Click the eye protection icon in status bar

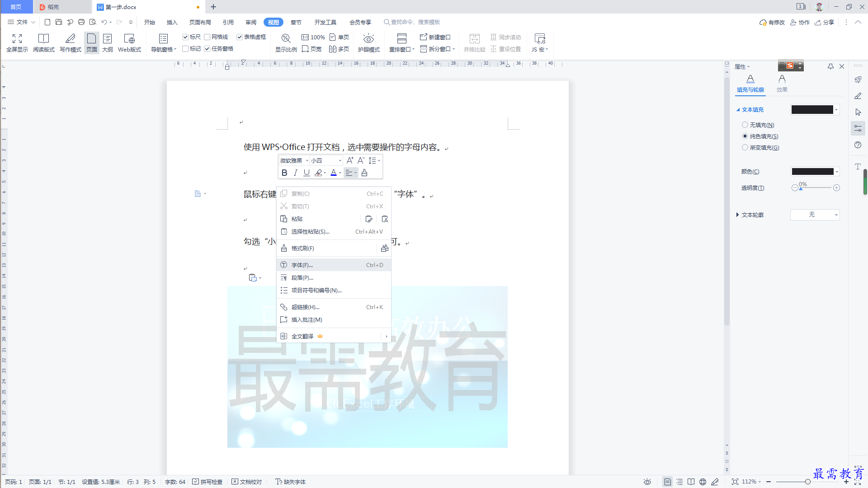click(647, 482)
